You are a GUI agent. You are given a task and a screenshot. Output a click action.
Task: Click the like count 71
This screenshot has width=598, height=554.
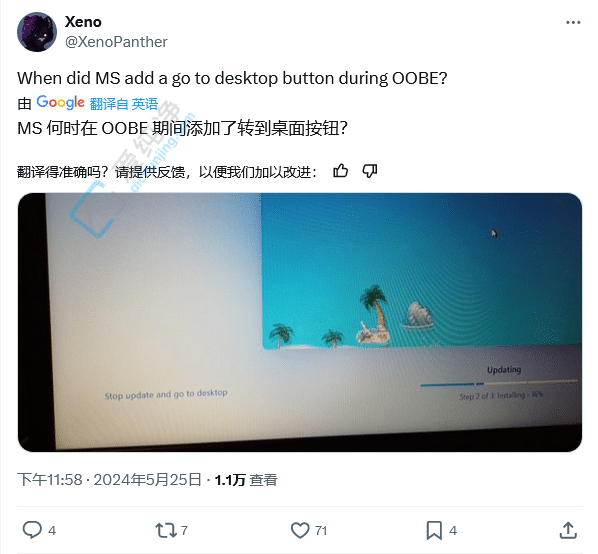click(x=321, y=530)
